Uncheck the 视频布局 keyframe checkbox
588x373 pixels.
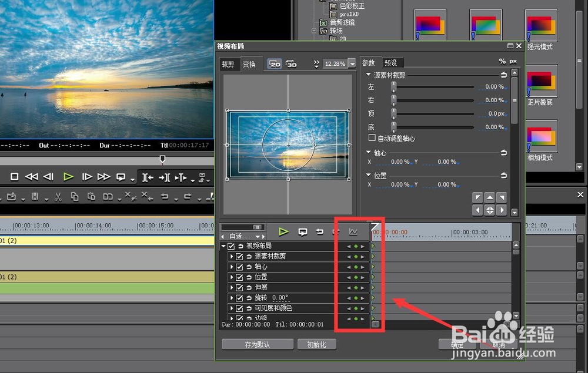231,246
